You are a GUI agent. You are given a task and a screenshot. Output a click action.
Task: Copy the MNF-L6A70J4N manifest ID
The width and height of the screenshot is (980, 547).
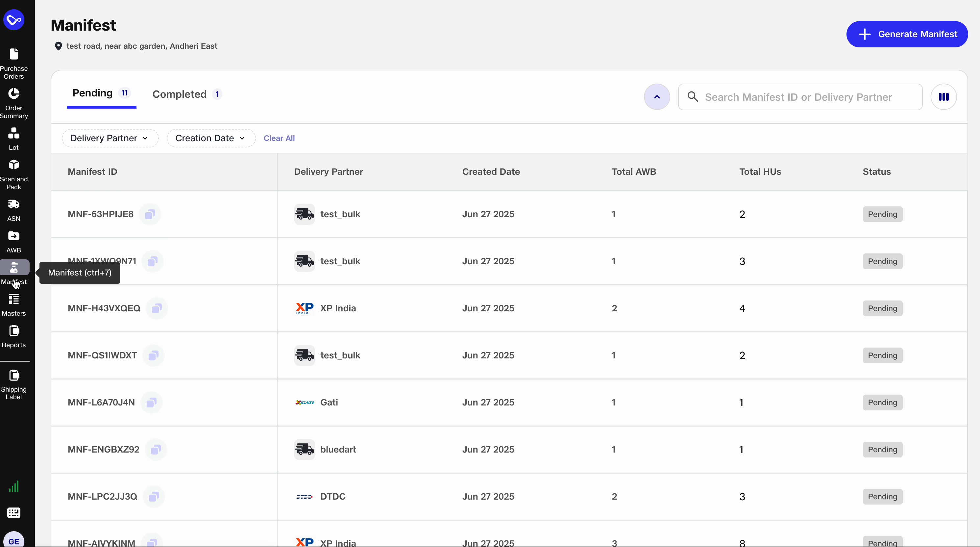pyautogui.click(x=151, y=403)
